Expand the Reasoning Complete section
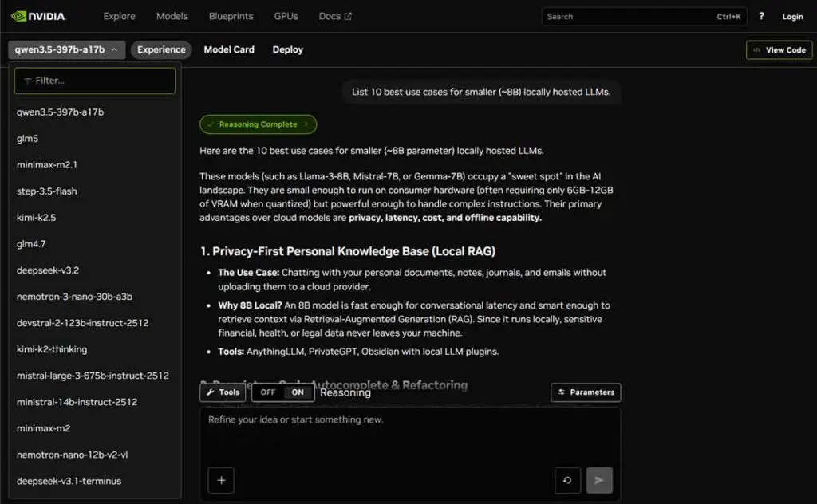 coord(258,124)
